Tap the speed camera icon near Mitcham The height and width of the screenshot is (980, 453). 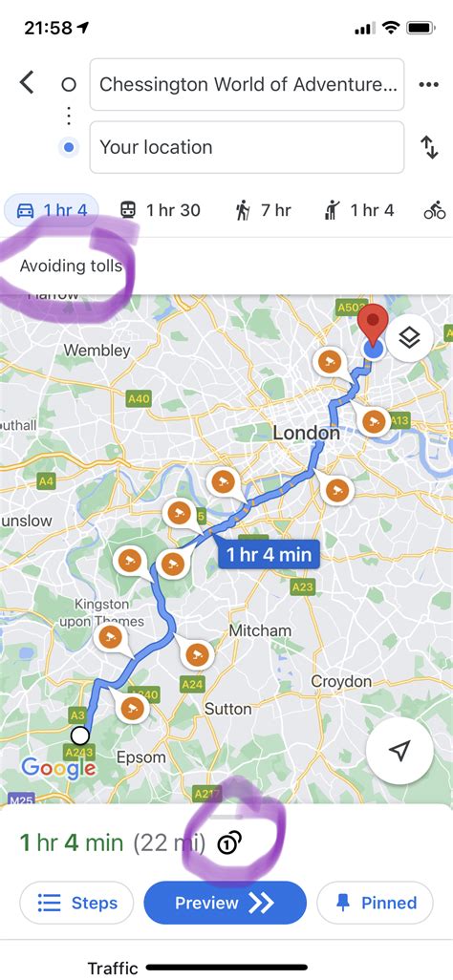click(197, 654)
